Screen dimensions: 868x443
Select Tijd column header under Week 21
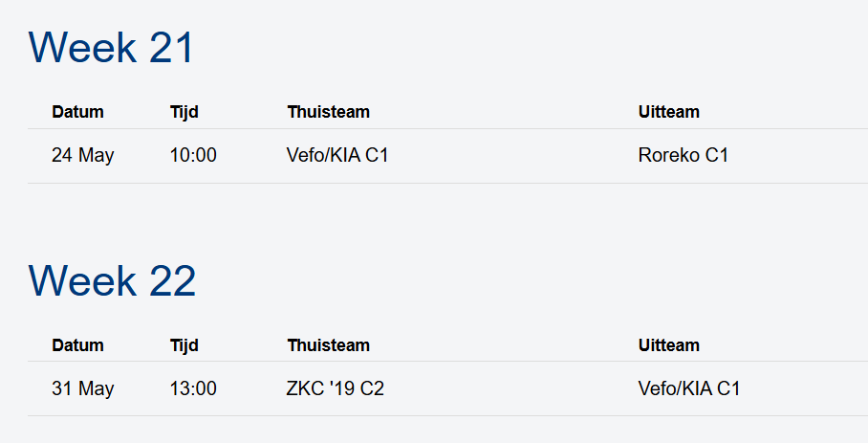tap(184, 112)
